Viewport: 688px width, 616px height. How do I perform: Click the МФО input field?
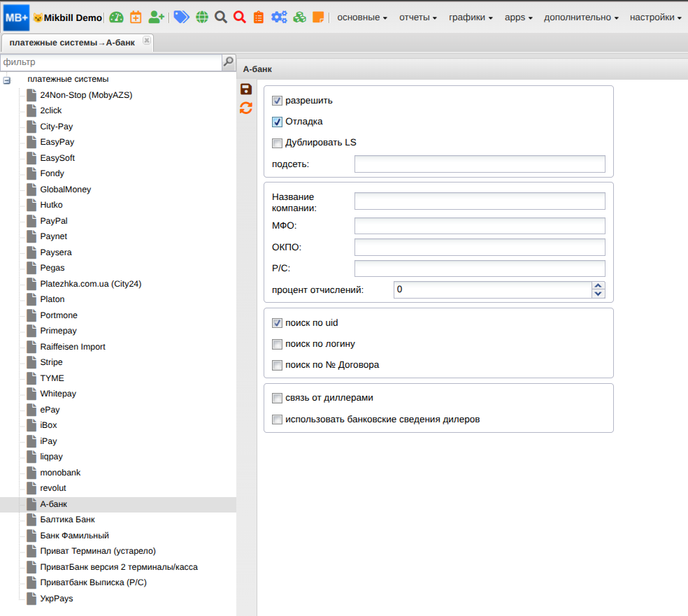(x=480, y=226)
